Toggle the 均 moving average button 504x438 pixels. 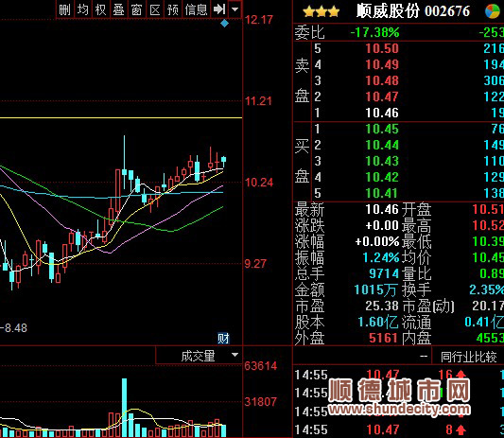tap(82, 9)
